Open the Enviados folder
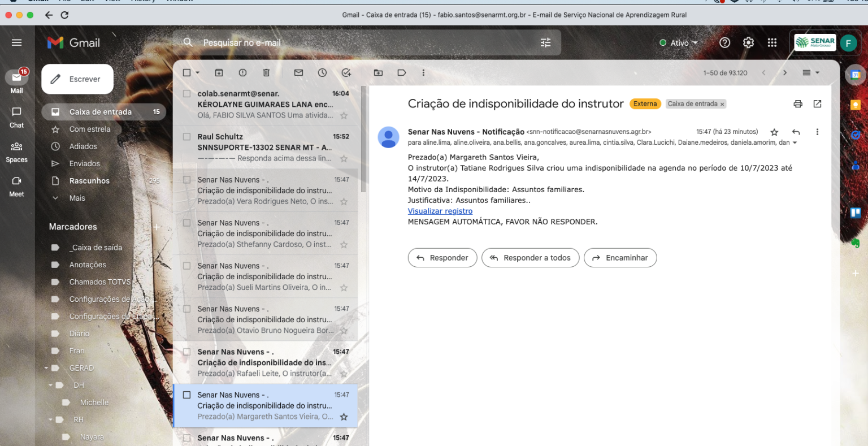 point(84,164)
